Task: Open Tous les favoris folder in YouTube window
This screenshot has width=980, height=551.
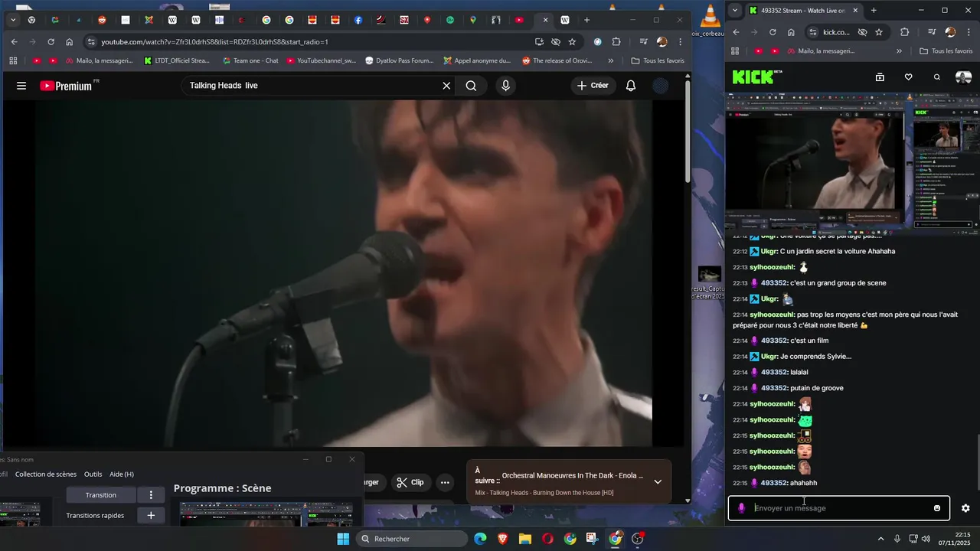Action: [658, 60]
